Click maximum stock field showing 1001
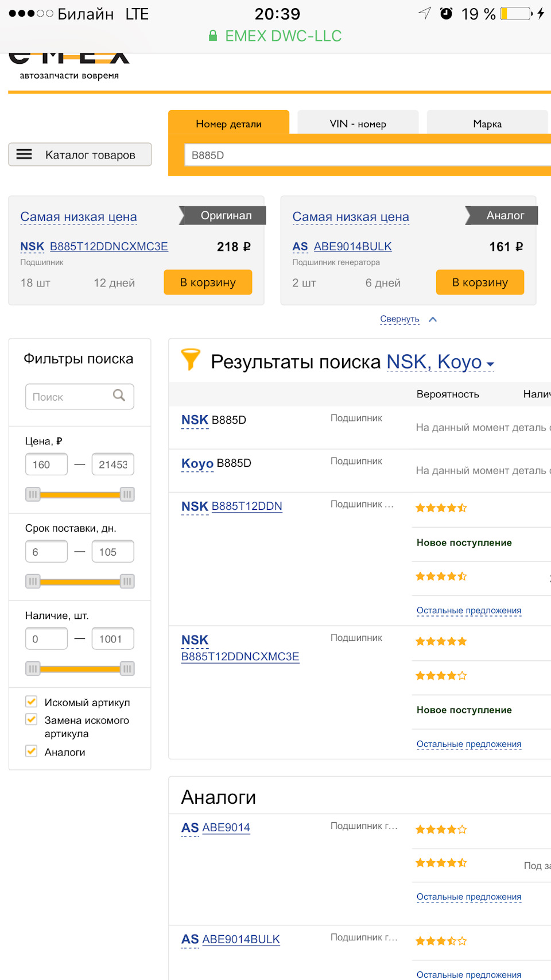551x980 pixels. pos(113,639)
